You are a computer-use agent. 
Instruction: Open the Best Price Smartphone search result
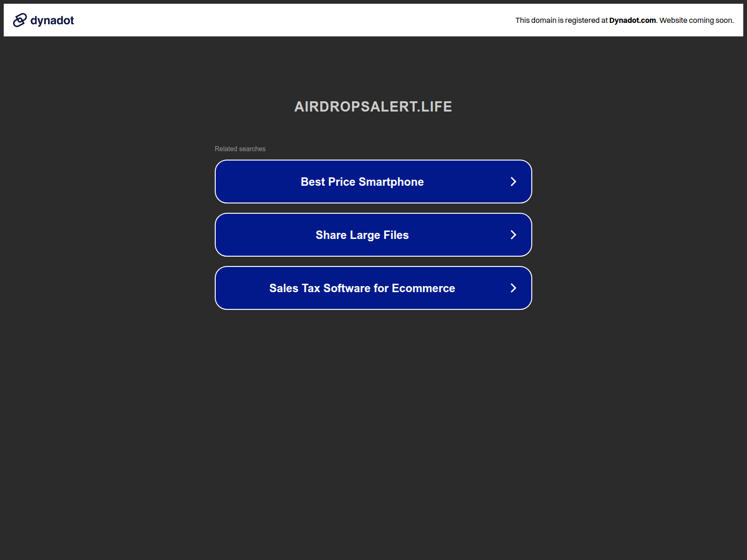point(362,182)
